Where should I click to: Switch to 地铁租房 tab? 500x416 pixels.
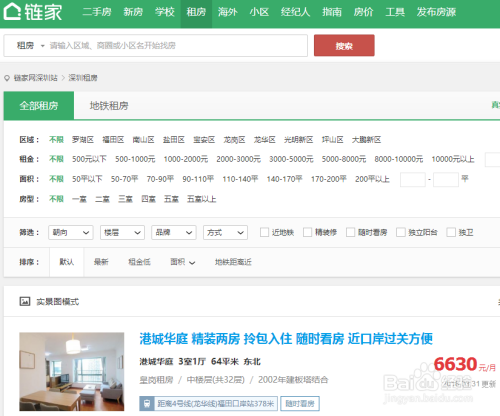pyautogui.click(x=109, y=106)
